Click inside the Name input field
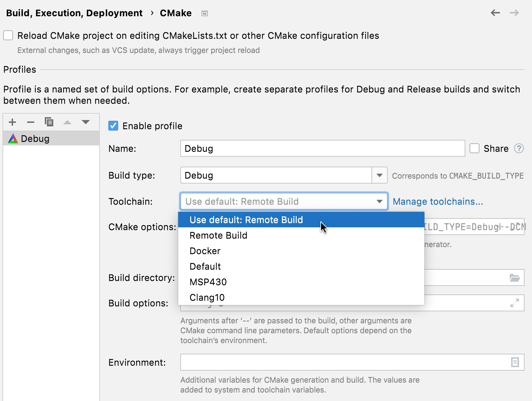This screenshot has width=532, height=401. pos(322,149)
